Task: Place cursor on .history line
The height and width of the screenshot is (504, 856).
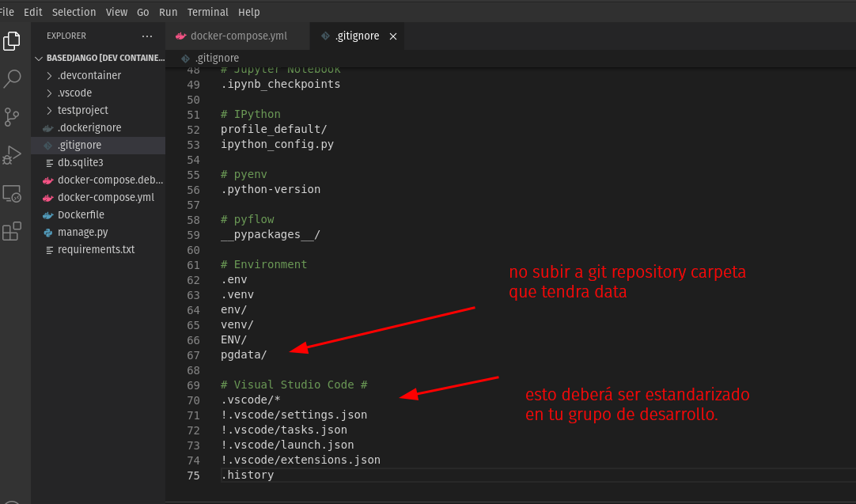Action: point(248,475)
